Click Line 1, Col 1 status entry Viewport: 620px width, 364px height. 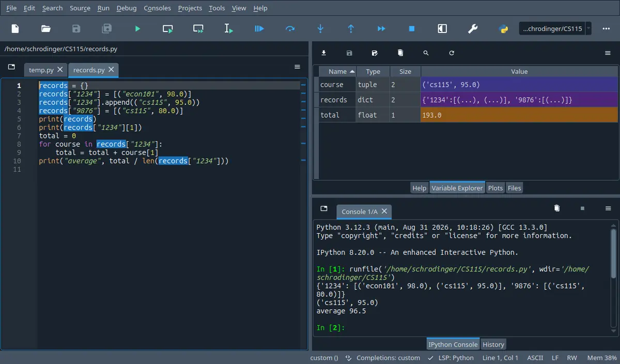501,358
